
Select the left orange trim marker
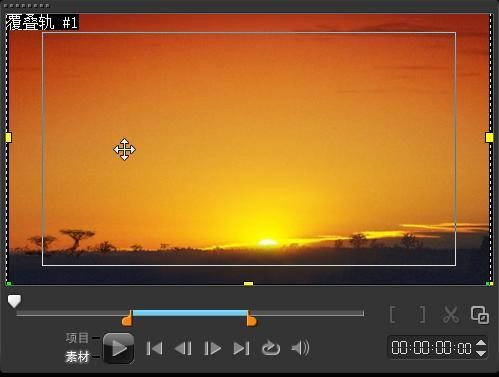click(x=127, y=318)
